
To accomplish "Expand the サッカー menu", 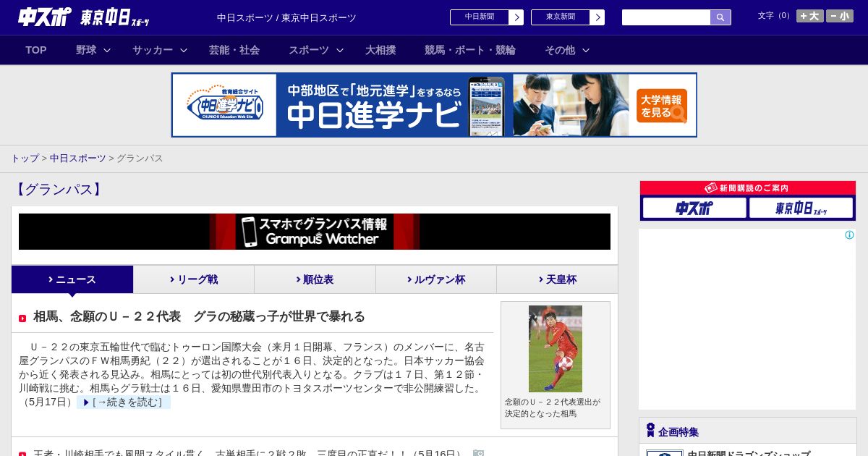I will coord(160,50).
